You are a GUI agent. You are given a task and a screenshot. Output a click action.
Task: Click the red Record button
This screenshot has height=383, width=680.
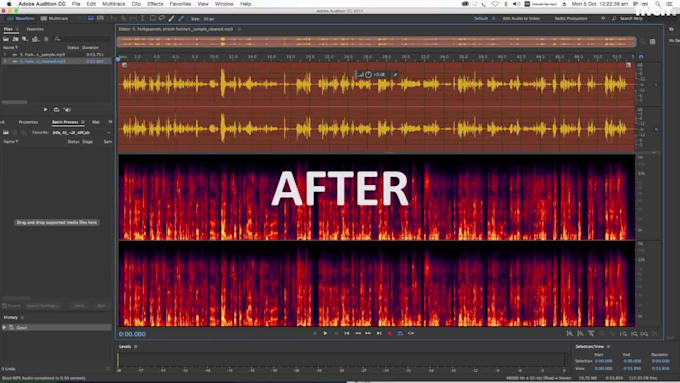click(389, 334)
